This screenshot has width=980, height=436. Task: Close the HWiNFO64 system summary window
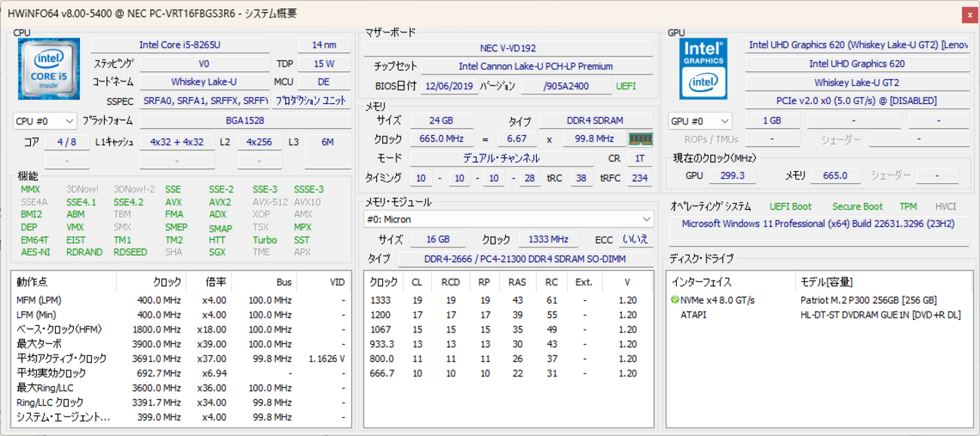[969, 14]
